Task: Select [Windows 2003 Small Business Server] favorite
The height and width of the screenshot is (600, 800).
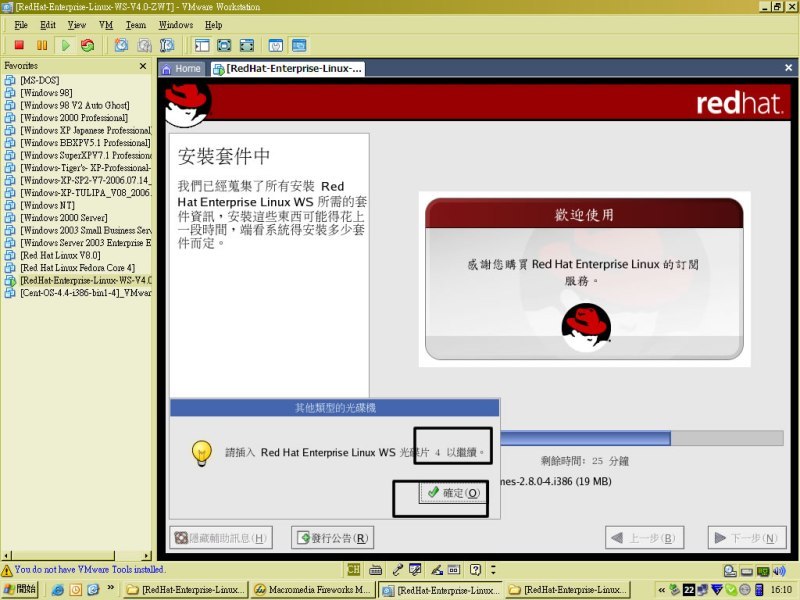Action: pyautogui.click(x=78, y=230)
